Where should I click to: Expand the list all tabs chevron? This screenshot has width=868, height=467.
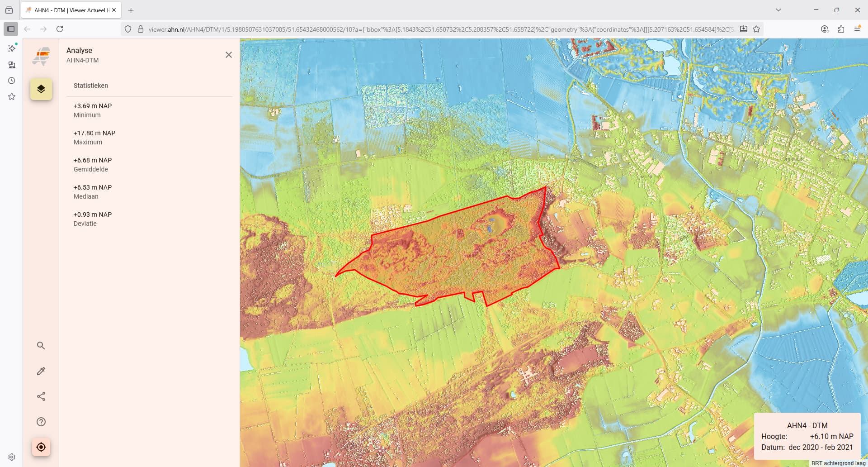pyautogui.click(x=778, y=10)
